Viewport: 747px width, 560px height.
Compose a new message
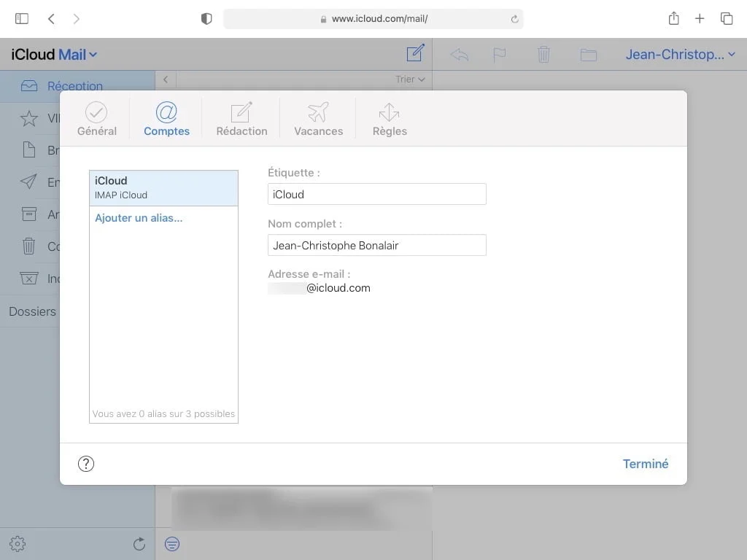pyautogui.click(x=414, y=53)
